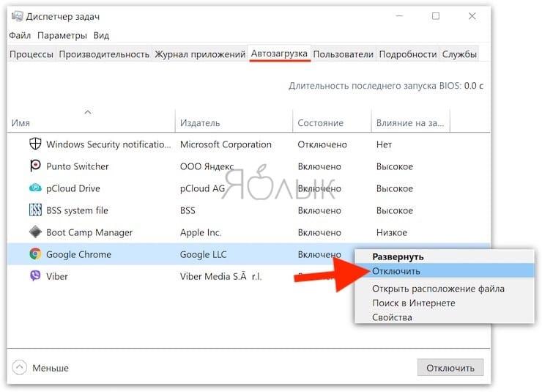
Task: Open the Вид menu
Action: coord(101,35)
